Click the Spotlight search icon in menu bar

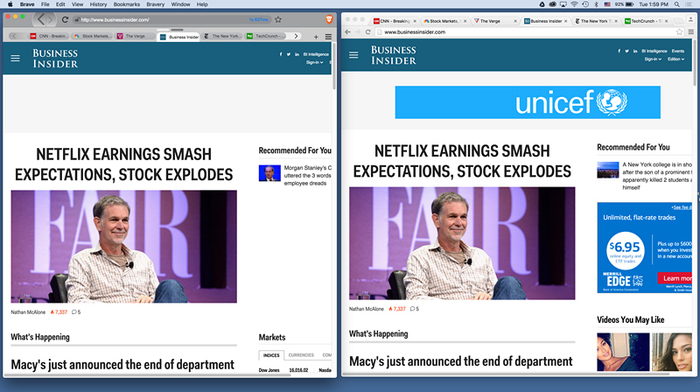[x=677, y=4]
